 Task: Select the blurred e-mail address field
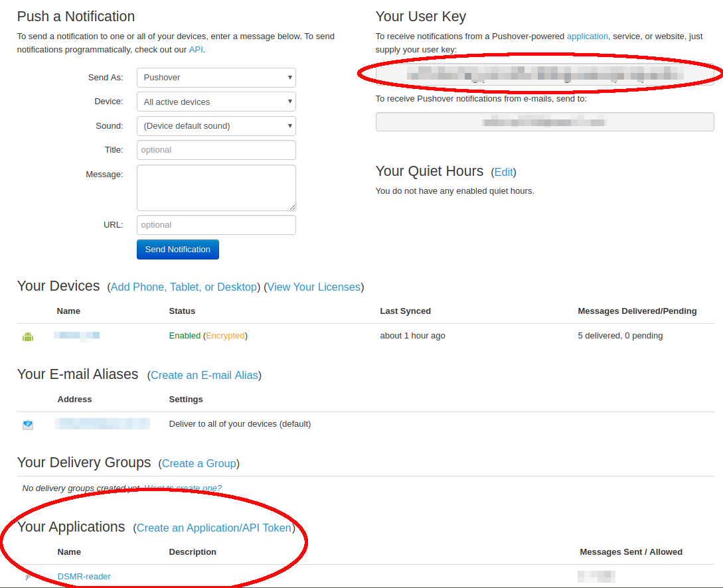click(x=544, y=122)
